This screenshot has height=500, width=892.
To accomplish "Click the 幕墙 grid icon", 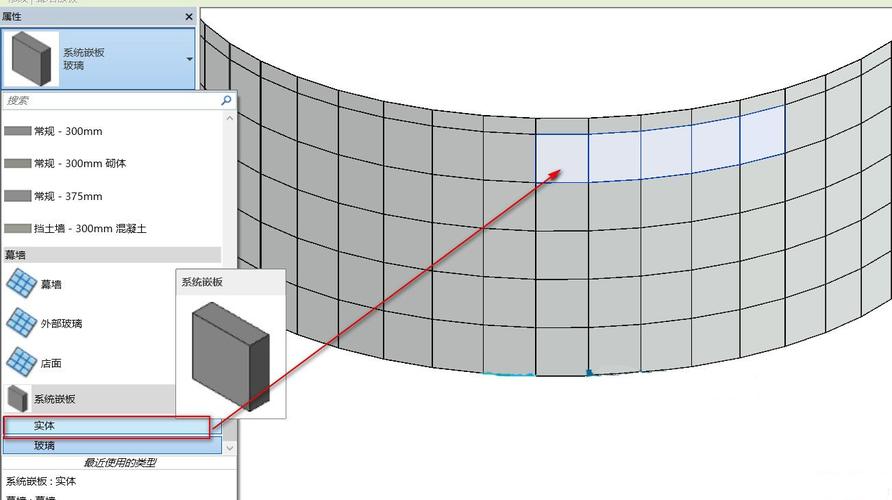I will coord(22,283).
